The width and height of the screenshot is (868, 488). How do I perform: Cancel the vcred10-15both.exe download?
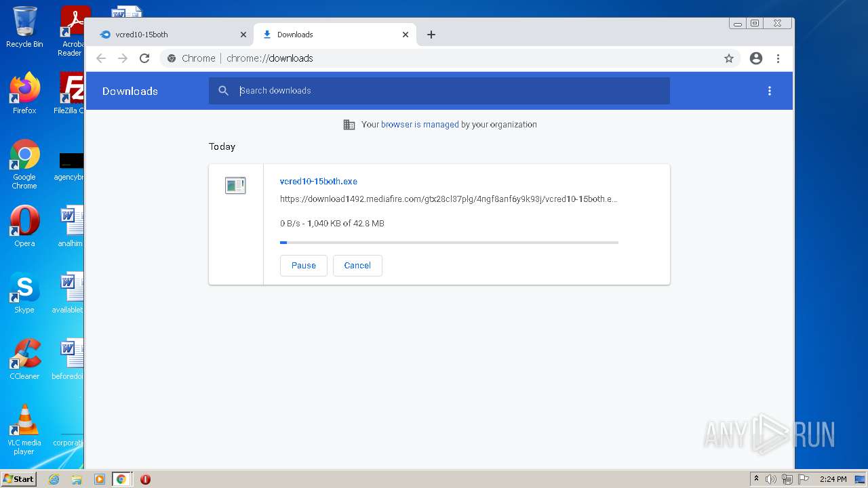click(357, 266)
